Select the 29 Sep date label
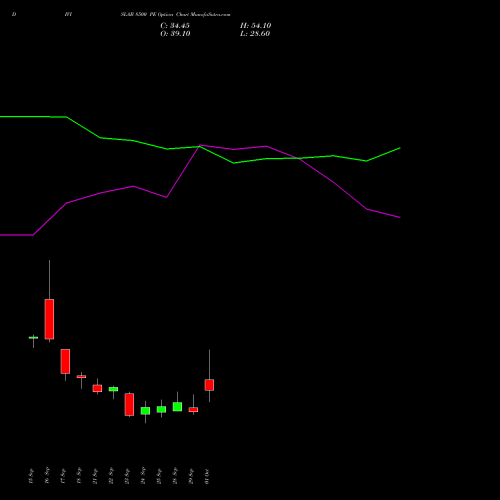This screenshot has width=500, height=500. tap(191, 476)
